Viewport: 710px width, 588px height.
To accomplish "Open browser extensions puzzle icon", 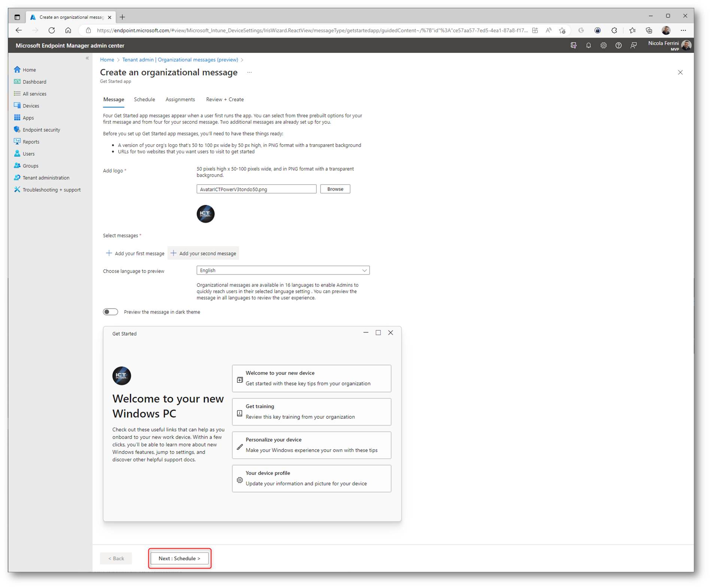I will (x=614, y=30).
